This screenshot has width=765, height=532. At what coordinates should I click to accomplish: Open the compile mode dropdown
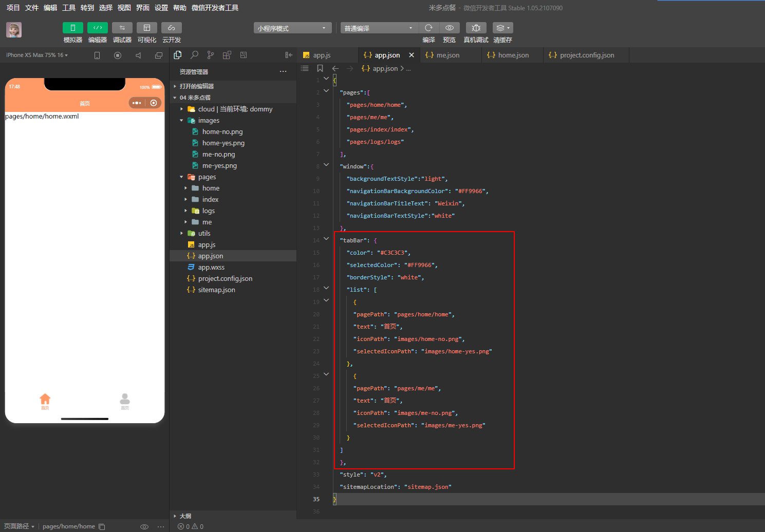379,28
